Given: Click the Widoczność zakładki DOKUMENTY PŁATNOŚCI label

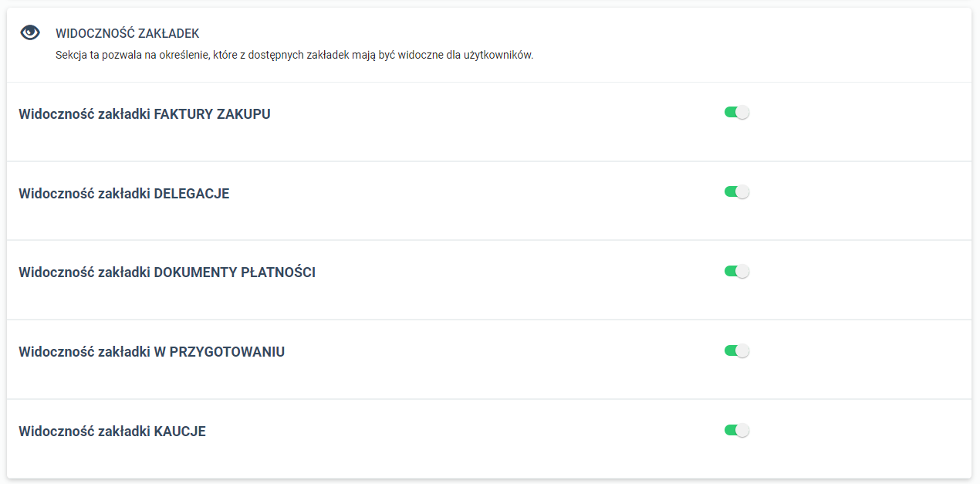Looking at the screenshot, I should (167, 272).
